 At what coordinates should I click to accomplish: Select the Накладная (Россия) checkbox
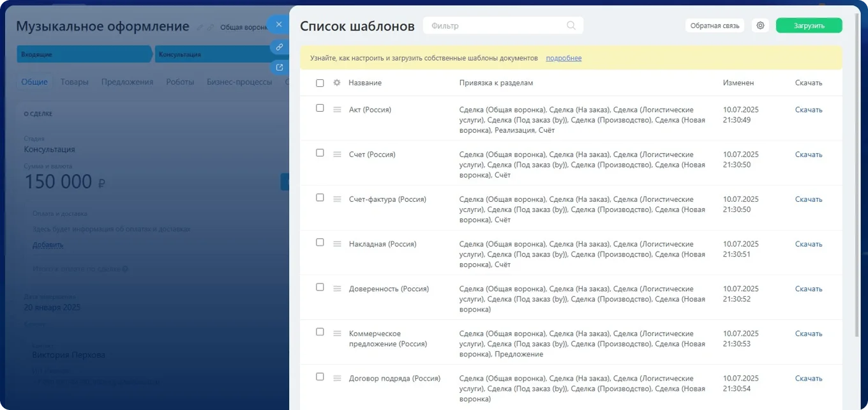click(x=320, y=243)
